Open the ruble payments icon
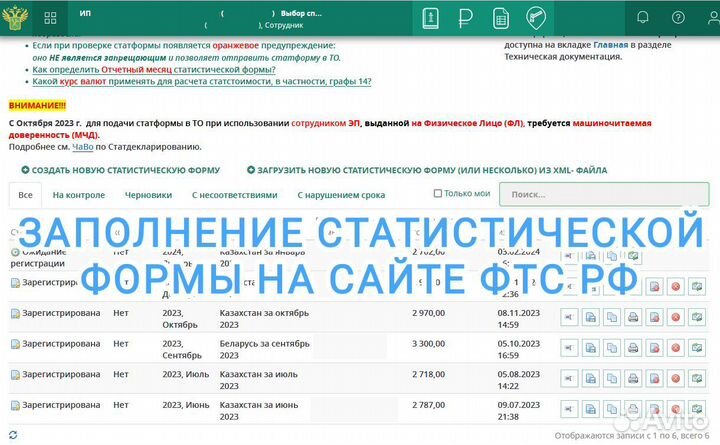The image size is (720, 445). coord(465,19)
